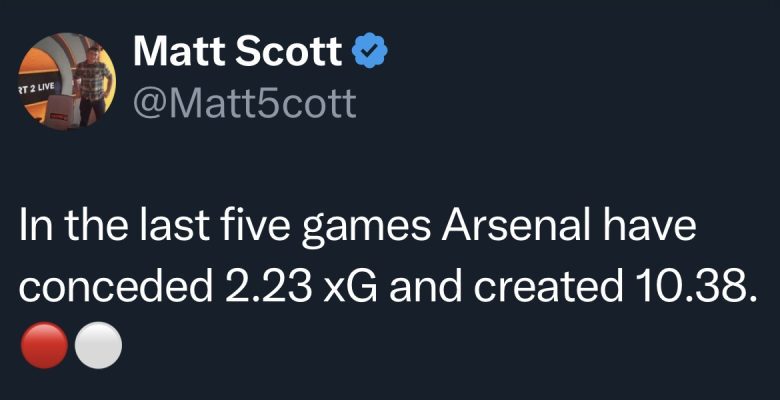Click the blue verified checkmark badge
The image size is (780, 400).
[x=373, y=51]
